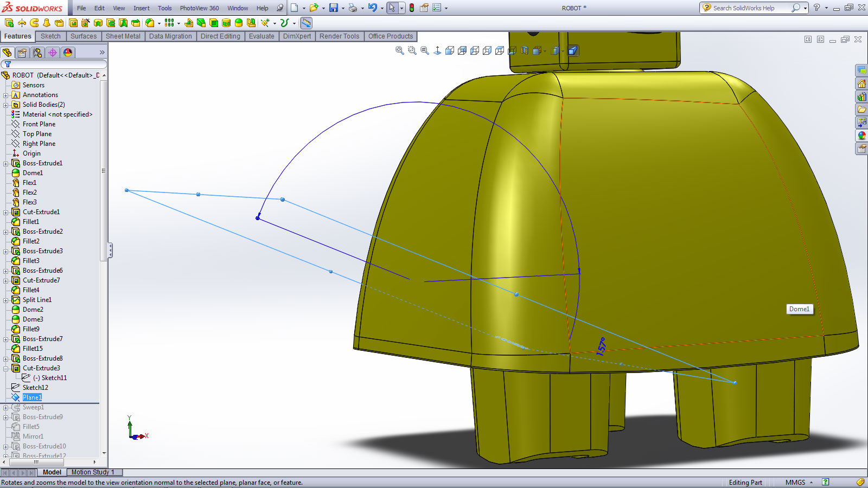Open the Fillet tool dropdown arrow
The image size is (868, 488).
(159, 23)
